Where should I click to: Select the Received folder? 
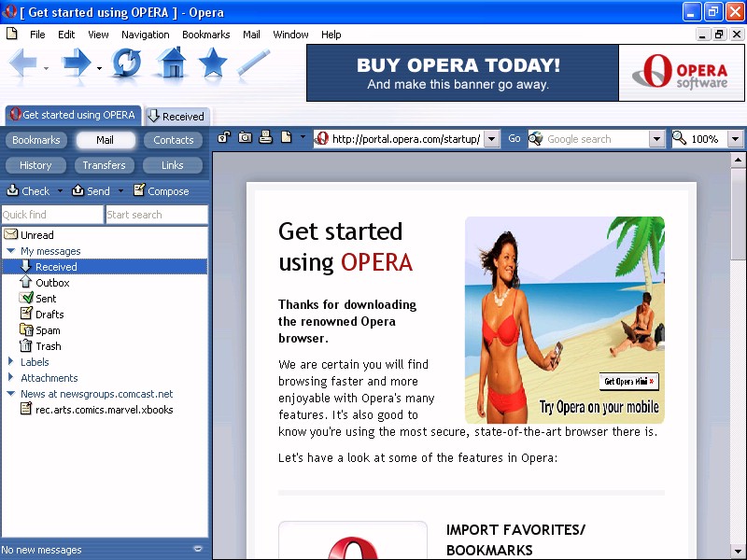(105, 266)
